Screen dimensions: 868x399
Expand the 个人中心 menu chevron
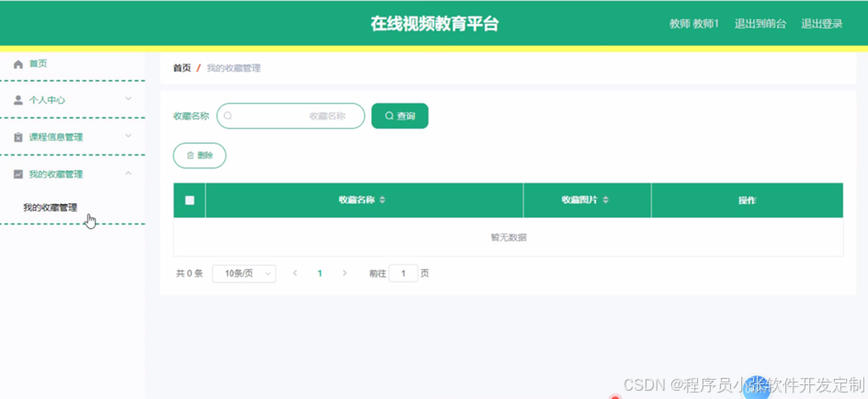coord(129,99)
